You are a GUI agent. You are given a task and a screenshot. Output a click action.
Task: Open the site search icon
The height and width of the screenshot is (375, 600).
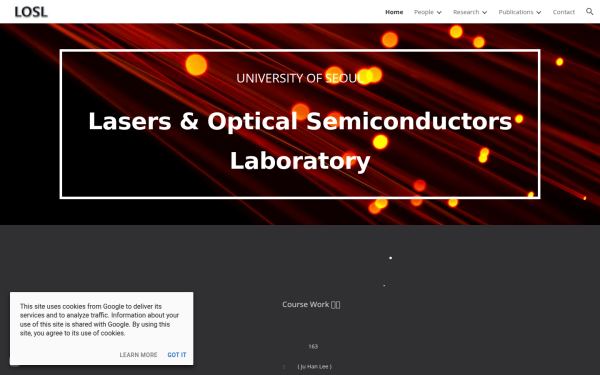point(589,11)
